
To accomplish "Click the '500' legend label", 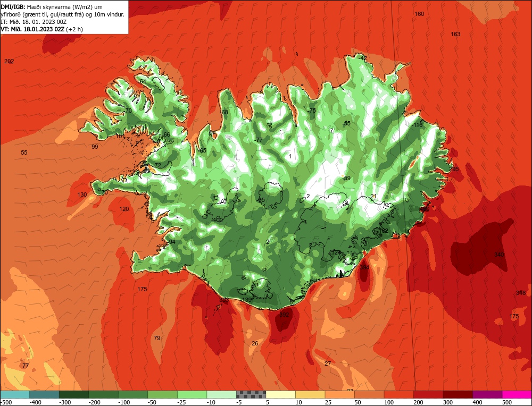I will (x=507, y=402).
